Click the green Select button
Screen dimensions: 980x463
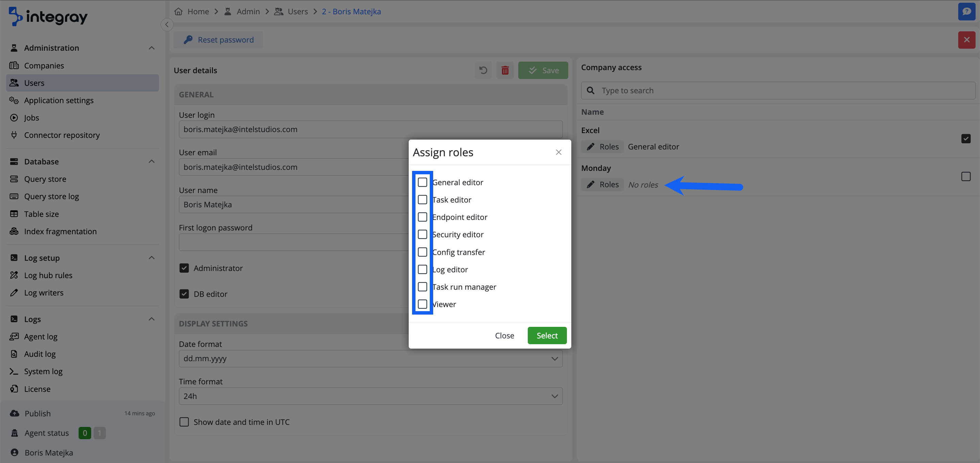[547, 335]
